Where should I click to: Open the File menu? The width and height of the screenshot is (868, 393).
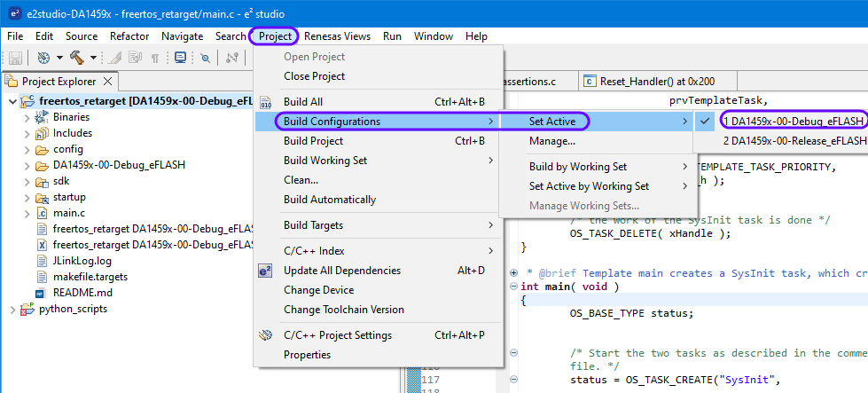pyautogui.click(x=15, y=36)
